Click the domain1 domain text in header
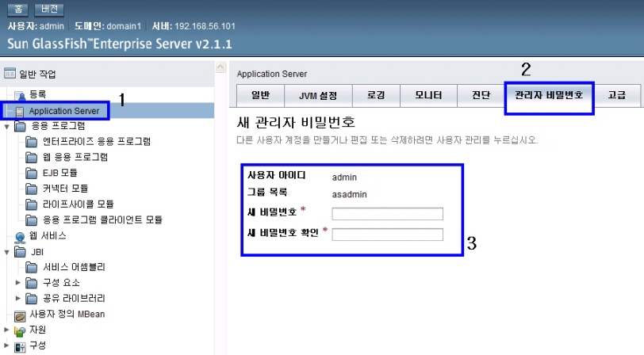The height and width of the screenshot is (355, 644). point(124,26)
